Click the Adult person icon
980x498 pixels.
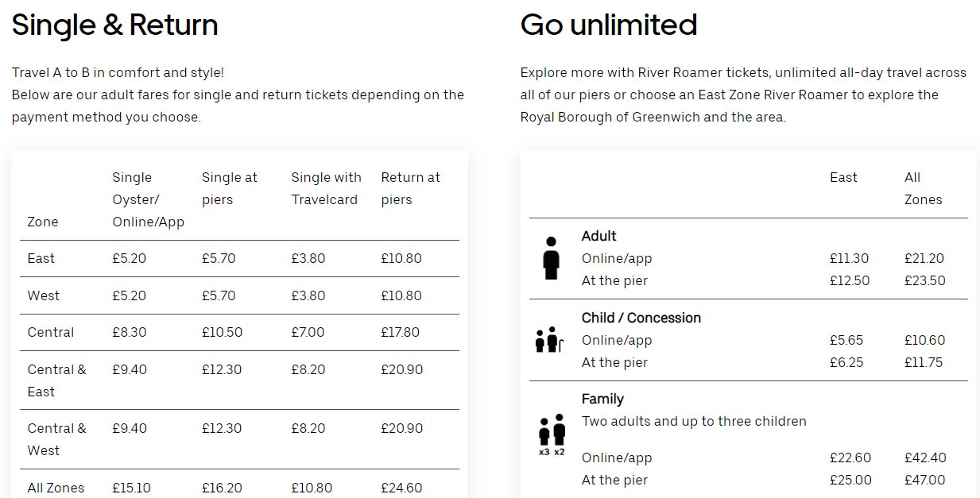(551, 258)
